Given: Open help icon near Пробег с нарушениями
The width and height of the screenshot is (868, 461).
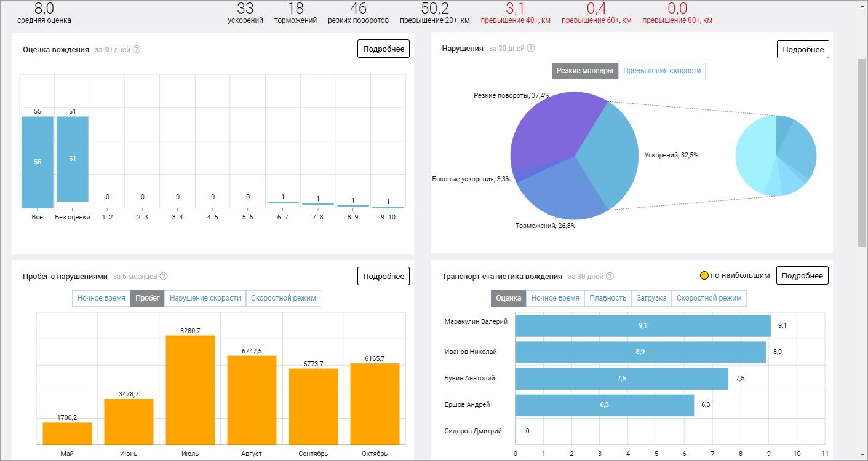Looking at the screenshot, I should point(164,277).
